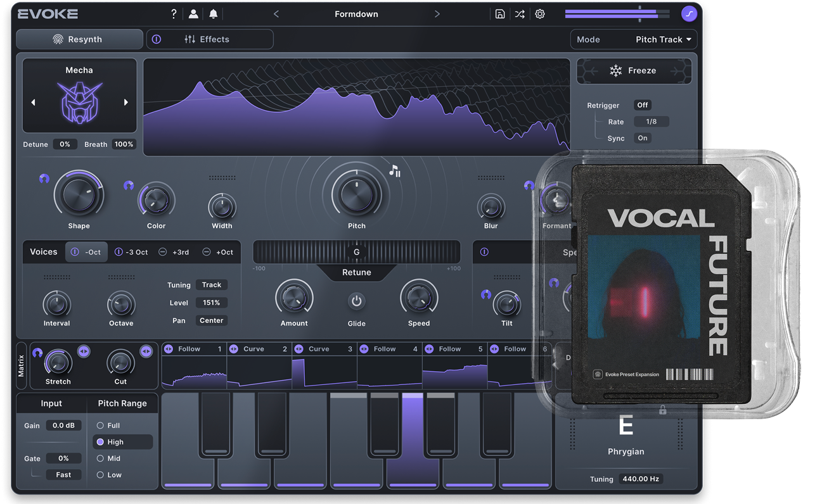Click the Tuning 440.00 Hz field
815x504 pixels.
click(641, 479)
